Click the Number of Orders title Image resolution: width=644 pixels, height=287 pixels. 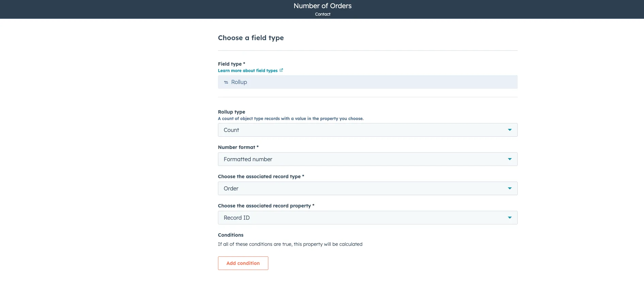tap(323, 6)
